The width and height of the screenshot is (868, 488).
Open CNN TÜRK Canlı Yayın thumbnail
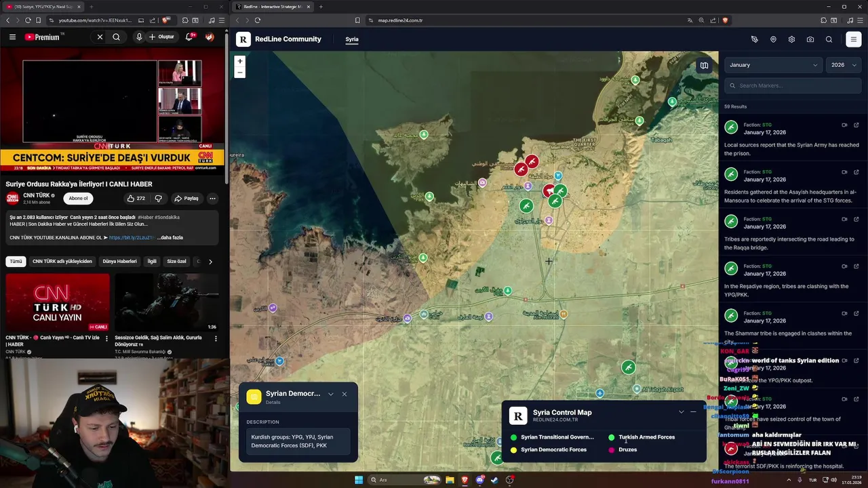[x=58, y=302]
